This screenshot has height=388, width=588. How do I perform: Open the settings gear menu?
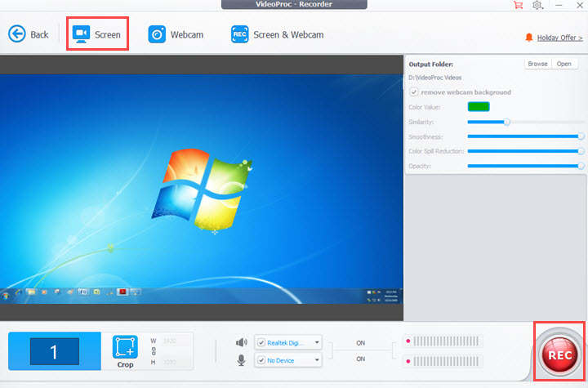(537, 5)
